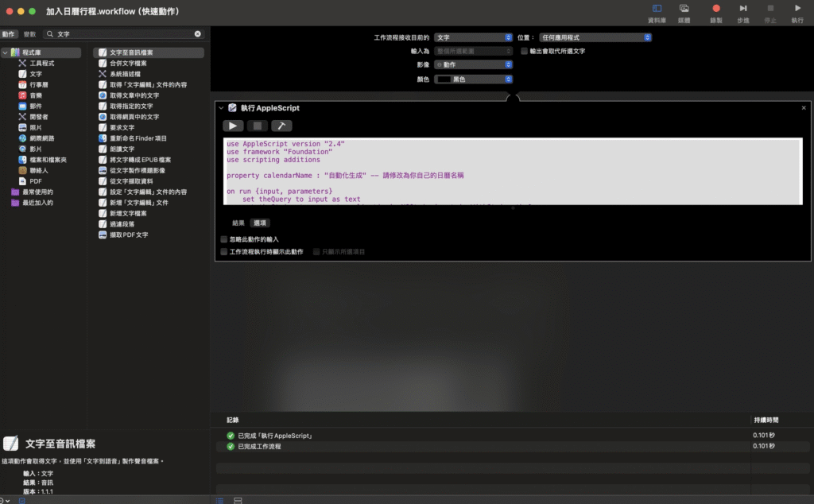
Task: Click inside the AppleScript code editor
Action: pyautogui.click(x=513, y=171)
